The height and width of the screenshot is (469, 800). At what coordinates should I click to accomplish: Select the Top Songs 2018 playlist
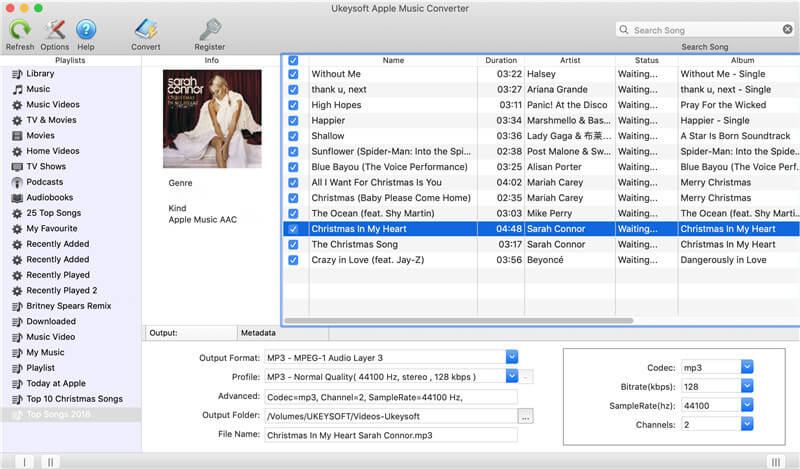(x=71, y=414)
